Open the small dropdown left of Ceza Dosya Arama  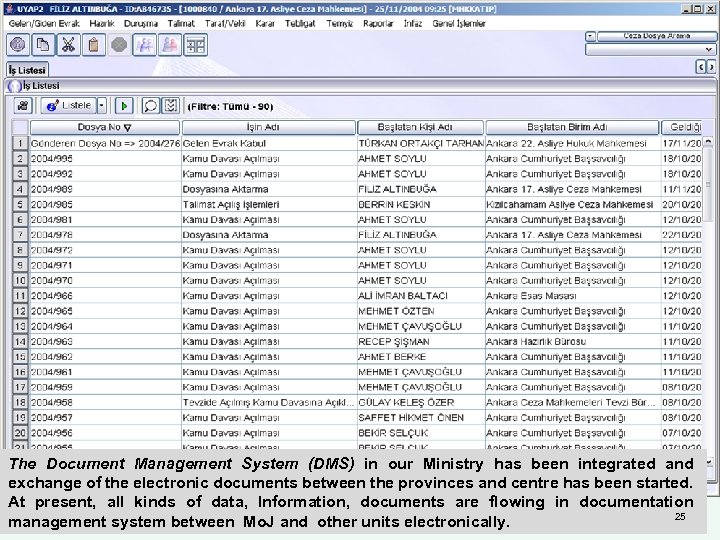(591, 36)
